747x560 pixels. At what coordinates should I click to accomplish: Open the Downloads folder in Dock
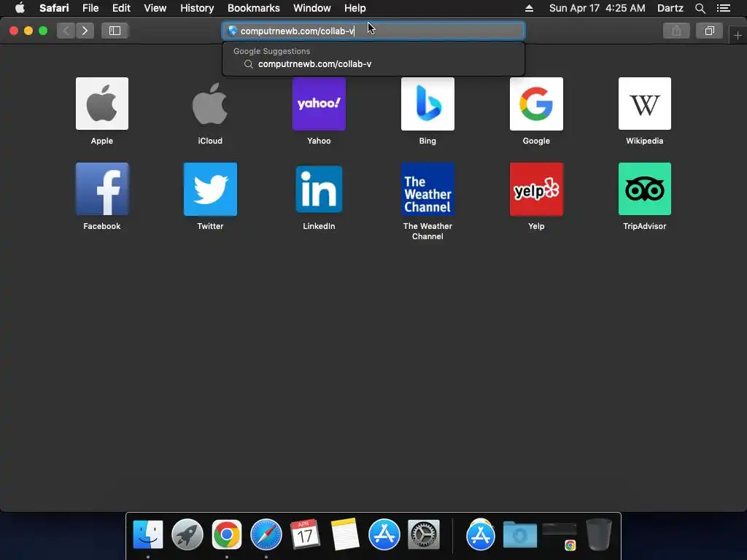pyautogui.click(x=519, y=534)
